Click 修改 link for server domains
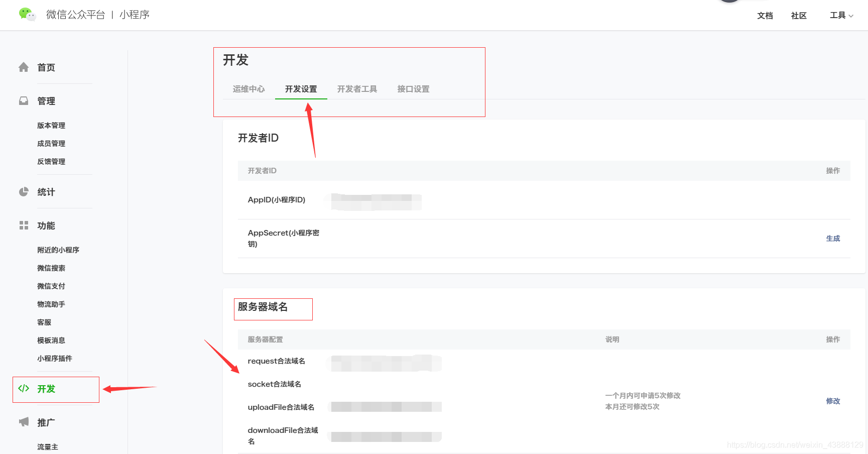Image resolution: width=868 pixels, height=454 pixels. [x=833, y=401]
